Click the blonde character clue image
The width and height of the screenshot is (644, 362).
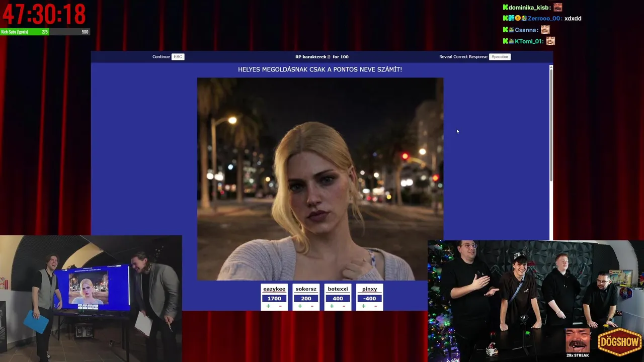tap(320, 179)
